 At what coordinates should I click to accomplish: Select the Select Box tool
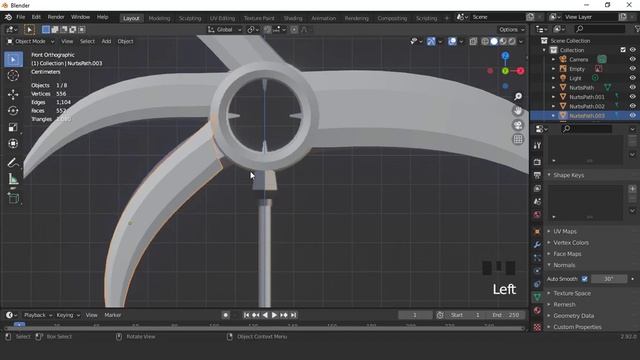(x=13, y=60)
